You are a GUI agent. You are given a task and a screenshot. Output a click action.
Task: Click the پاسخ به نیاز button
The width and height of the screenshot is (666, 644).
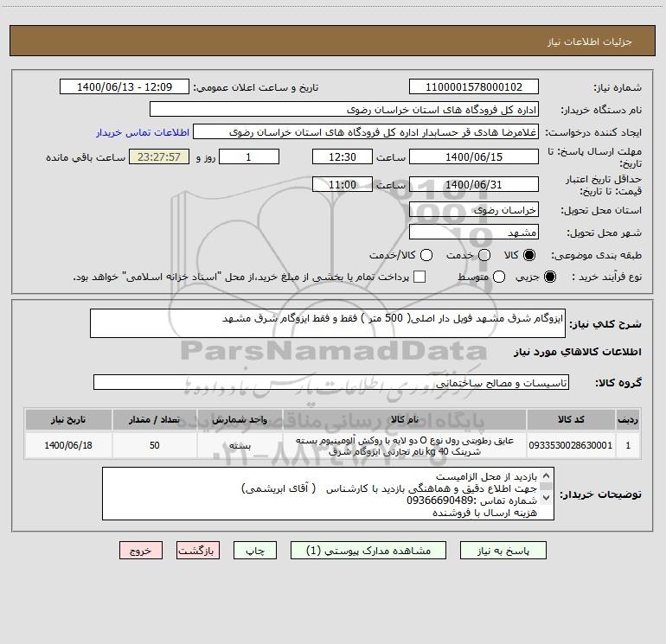[x=503, y=551]
